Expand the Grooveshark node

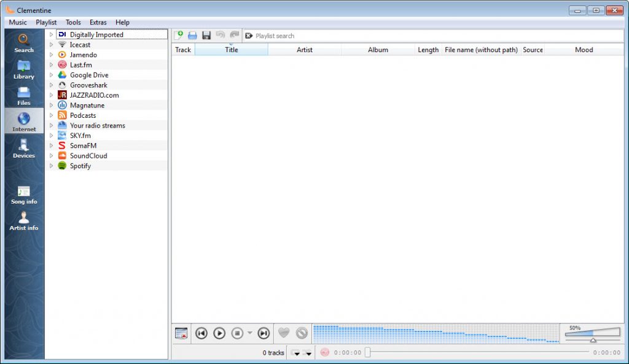pyautogui.click(x=51, y=85)
